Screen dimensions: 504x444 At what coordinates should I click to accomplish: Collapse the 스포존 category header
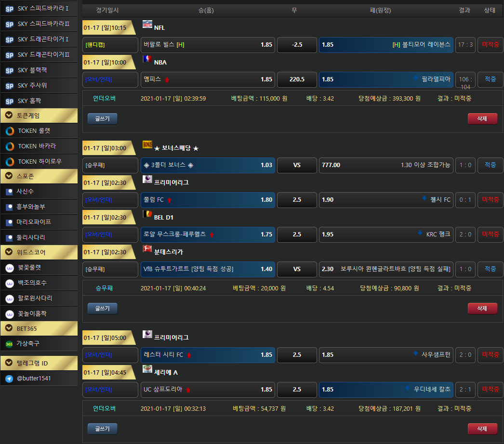pyautogui.click(x=9, y=176)
